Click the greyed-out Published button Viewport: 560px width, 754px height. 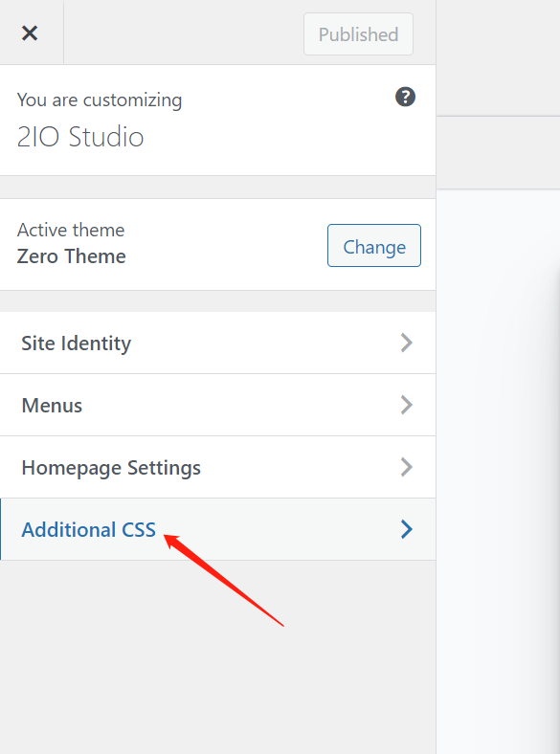click(x=358, y=34)
